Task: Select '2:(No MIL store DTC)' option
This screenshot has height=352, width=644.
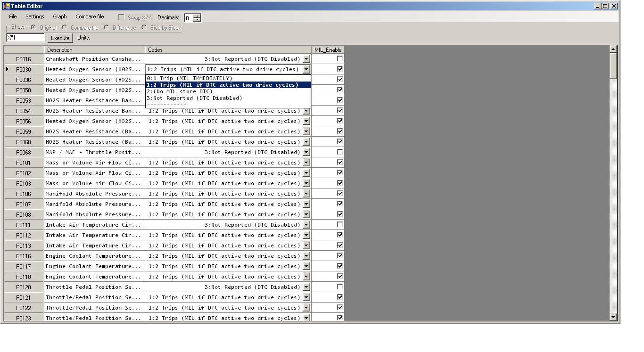Action: coord(180,91)
